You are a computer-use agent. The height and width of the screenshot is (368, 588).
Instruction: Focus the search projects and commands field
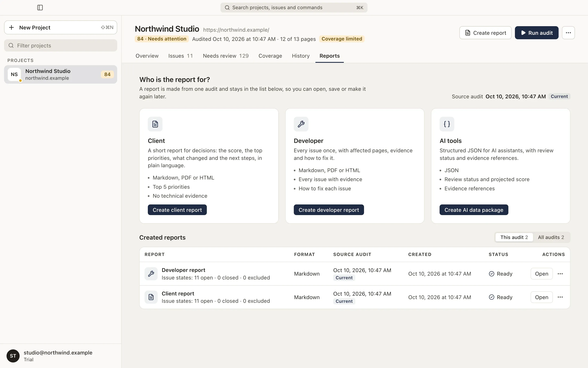tap(294, 8)
